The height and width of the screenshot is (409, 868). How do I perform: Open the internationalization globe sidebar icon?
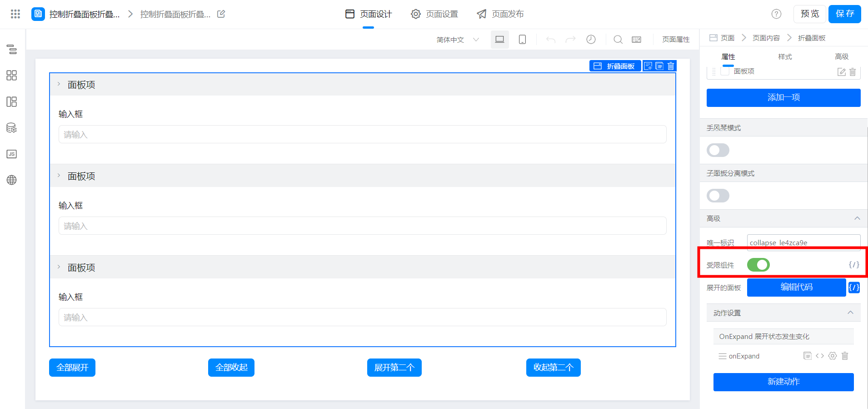[x=12, y=180]
